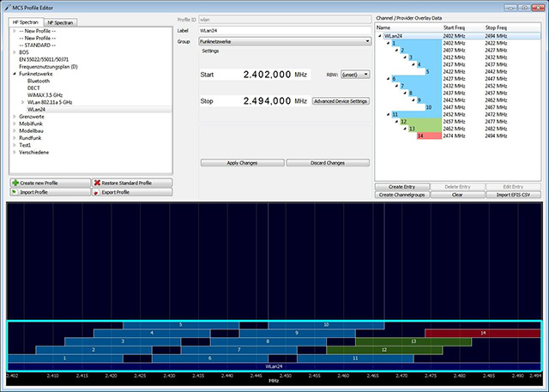Select the Bluetooth profile
Screen dimensions: 549x392
(x=39, y=81)
